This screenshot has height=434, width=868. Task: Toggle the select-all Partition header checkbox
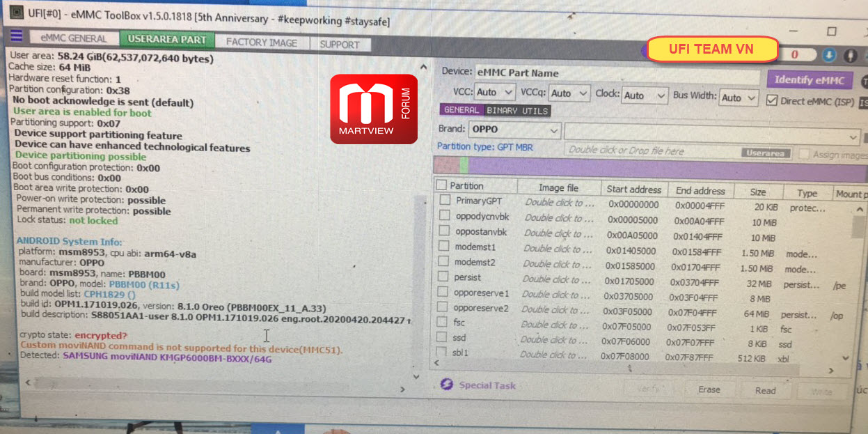point(441,185)
